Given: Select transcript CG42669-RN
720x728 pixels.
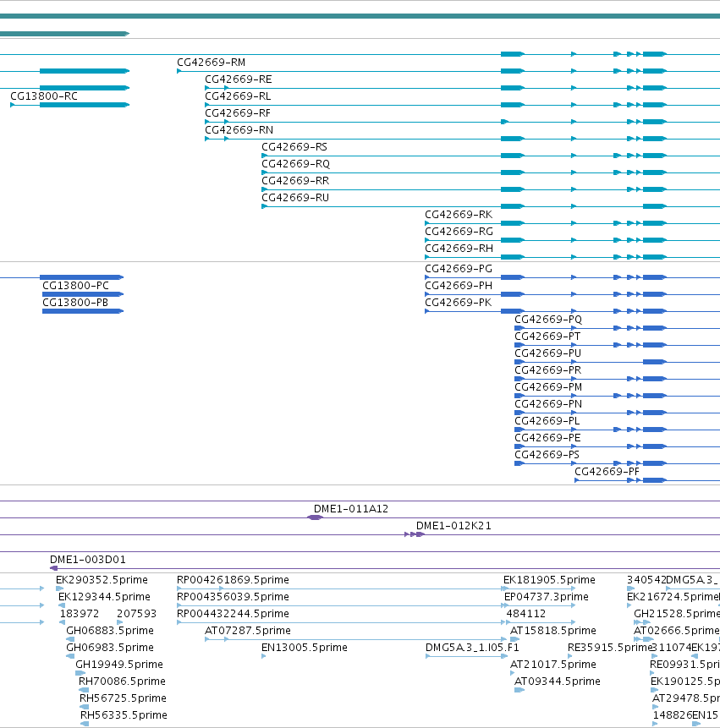Looking at the screenshot, I should [239, 130].
